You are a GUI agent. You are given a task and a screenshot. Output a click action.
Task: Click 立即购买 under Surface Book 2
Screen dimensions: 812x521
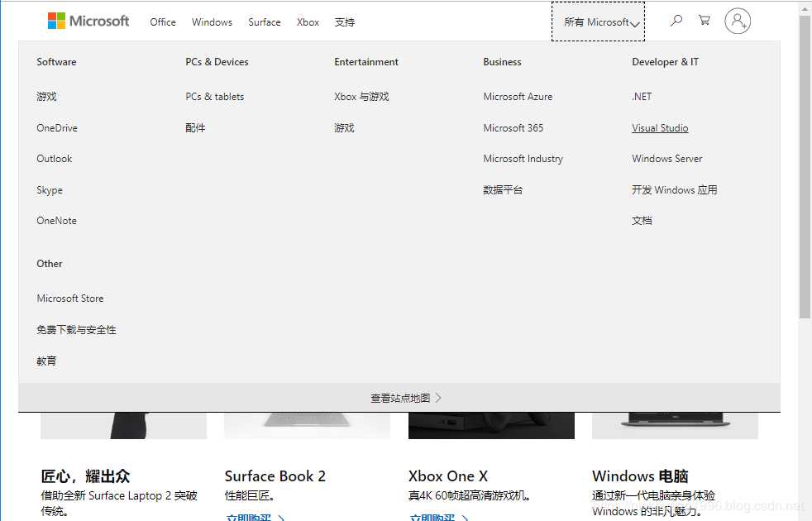click(x=255, y=518)
